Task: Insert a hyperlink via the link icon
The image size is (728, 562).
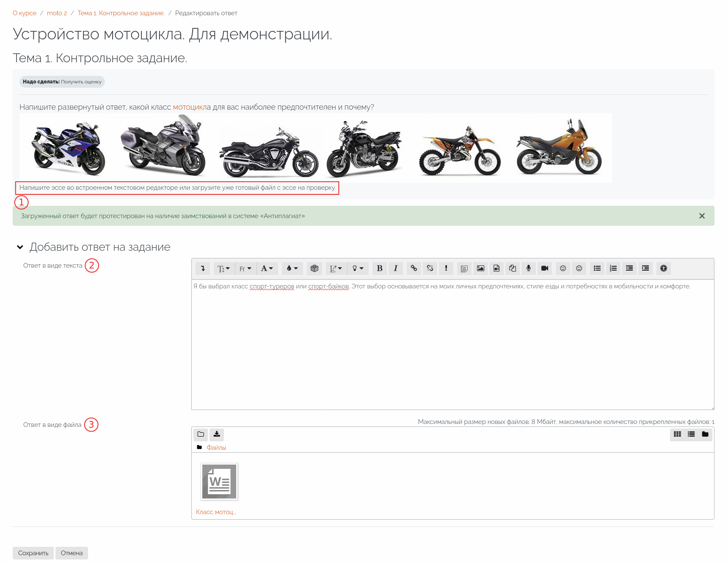Action: tap(414, 269)
